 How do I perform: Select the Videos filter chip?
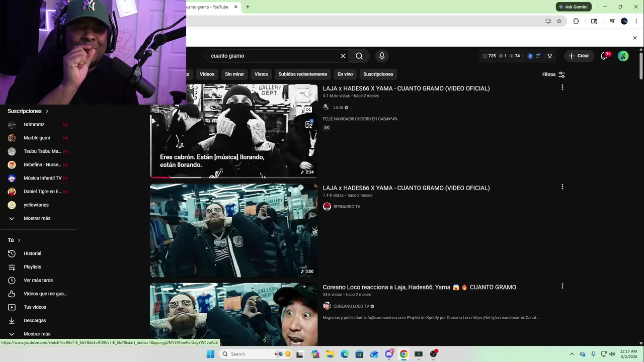click(x=207, y=74)
